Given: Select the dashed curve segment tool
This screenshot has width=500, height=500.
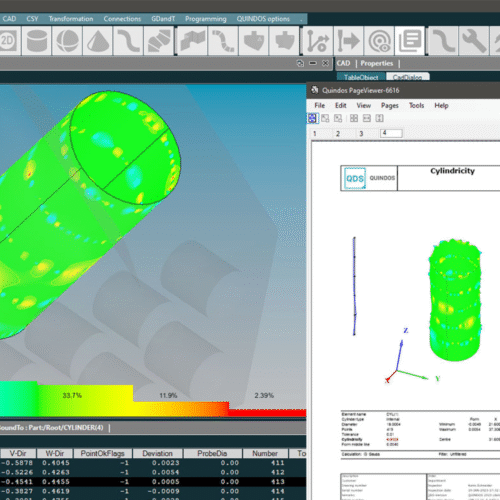Looking at the screenshot, I should 223,41.
